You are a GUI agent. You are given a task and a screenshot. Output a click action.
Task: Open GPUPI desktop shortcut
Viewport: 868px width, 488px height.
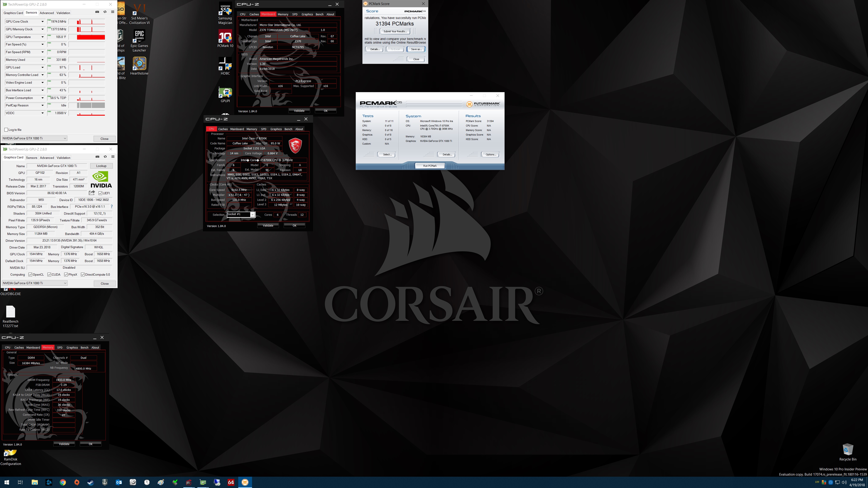coord(225,94)
